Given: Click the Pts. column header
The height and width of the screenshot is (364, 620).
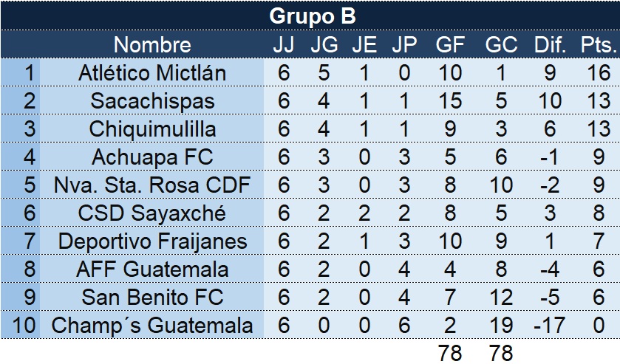Looking at the screenshot, I should click(599, 44).
